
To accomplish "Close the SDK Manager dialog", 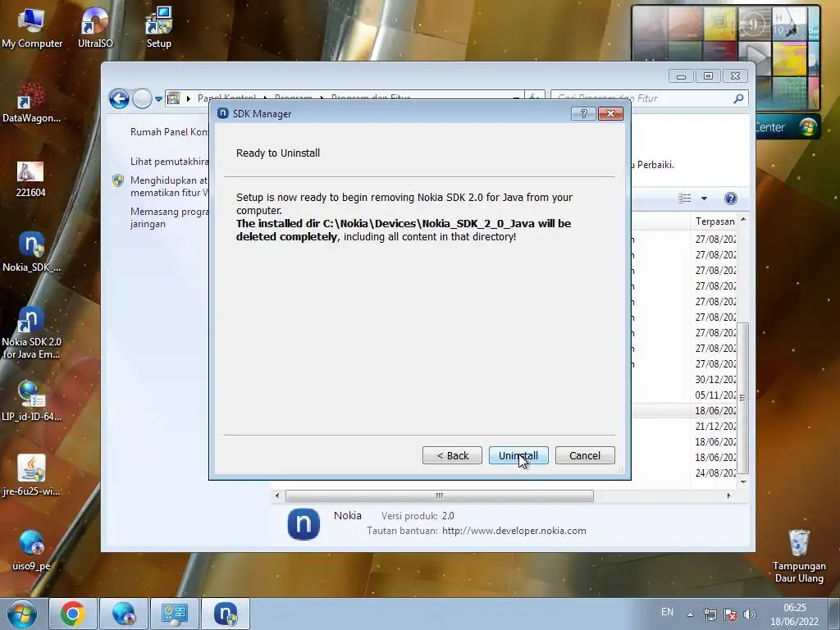I will (x=610, y=113).
